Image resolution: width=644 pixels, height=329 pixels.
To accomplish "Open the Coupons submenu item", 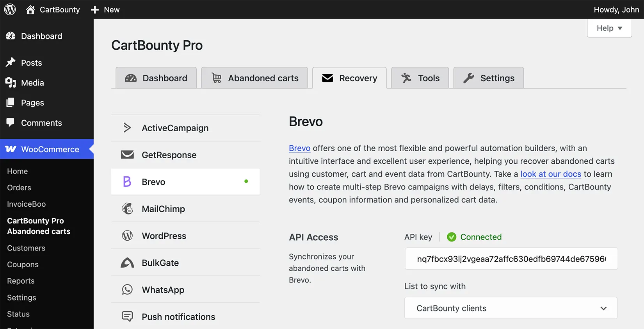I will tap(23, 265).
